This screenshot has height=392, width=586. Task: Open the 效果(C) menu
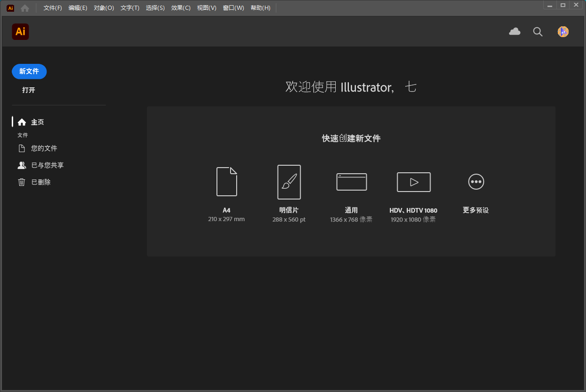180,8
